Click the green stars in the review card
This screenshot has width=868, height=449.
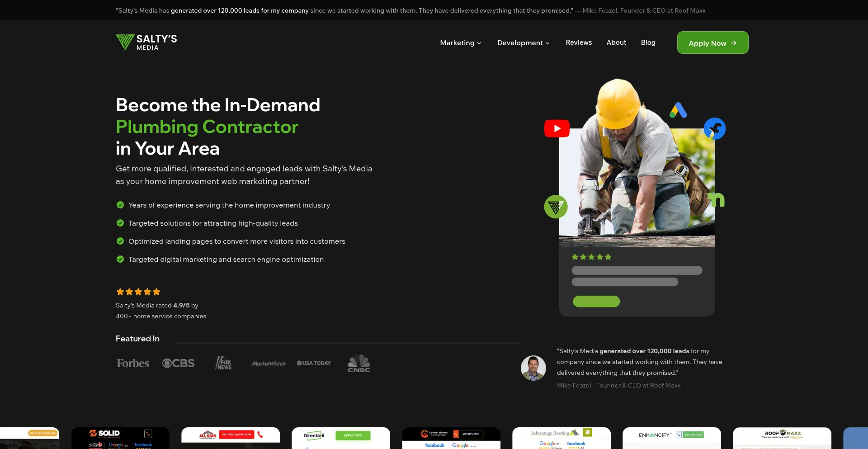pos(591,257)
